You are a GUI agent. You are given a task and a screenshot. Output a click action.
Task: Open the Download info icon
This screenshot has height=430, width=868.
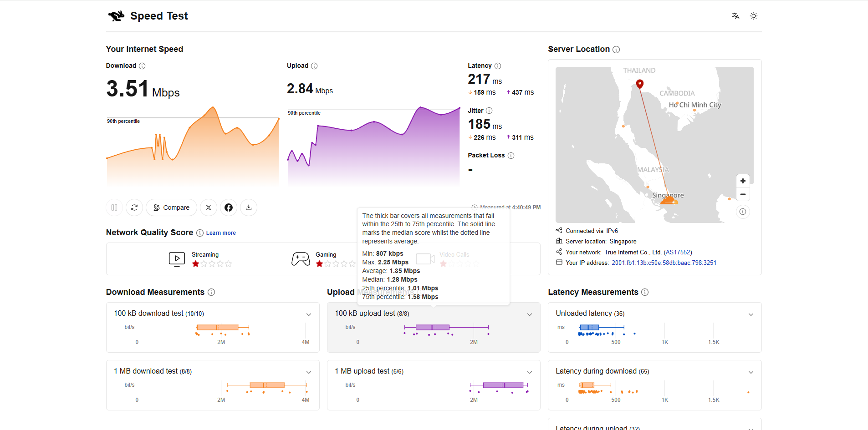(142, 66)
